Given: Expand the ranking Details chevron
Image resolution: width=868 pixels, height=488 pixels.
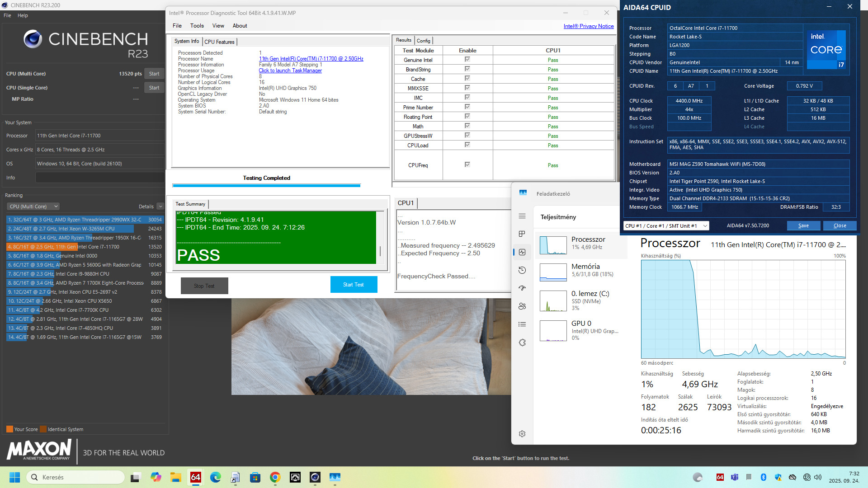Looking at the screenshot, I should pyautogui.click(x=160, y=206).
